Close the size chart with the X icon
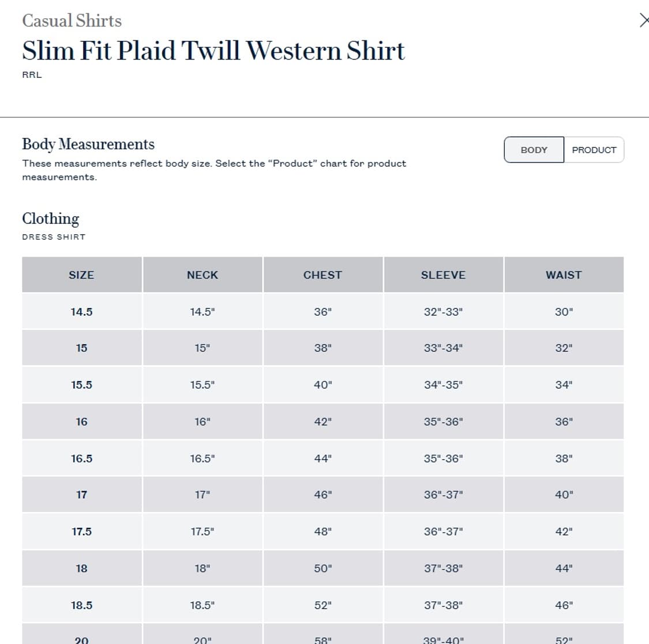649x644 pixels. point(644,21)
